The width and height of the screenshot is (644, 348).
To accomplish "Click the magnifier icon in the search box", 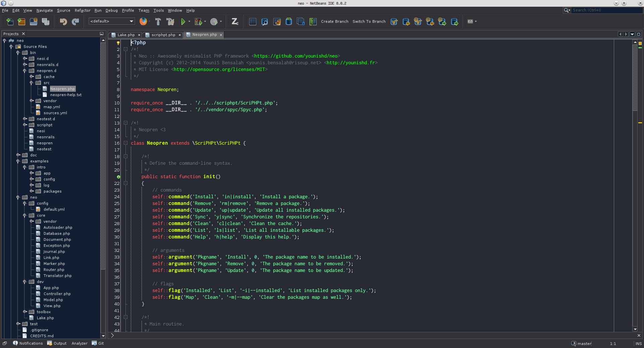I will click(x=566, y=10).
